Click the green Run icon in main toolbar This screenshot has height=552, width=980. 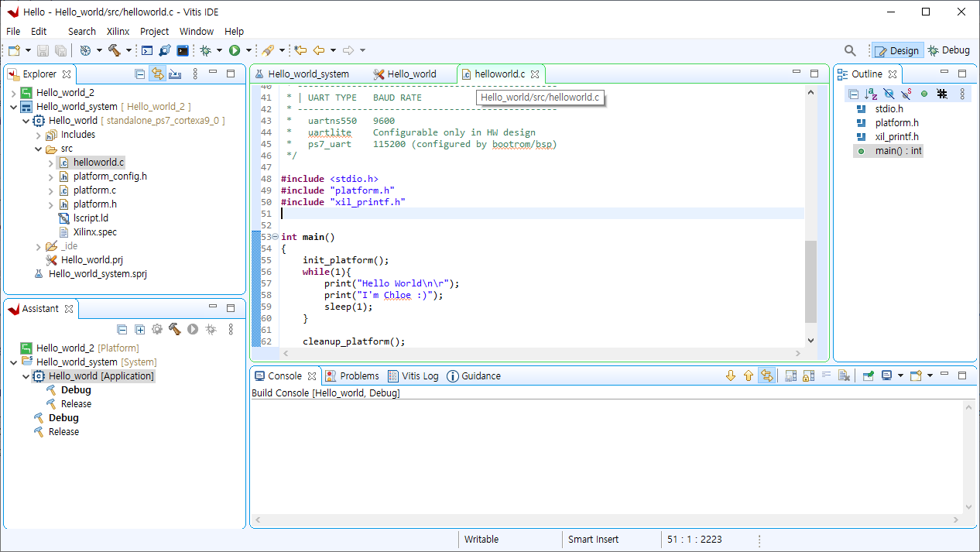pyautogui.click(x=235, y=50)
